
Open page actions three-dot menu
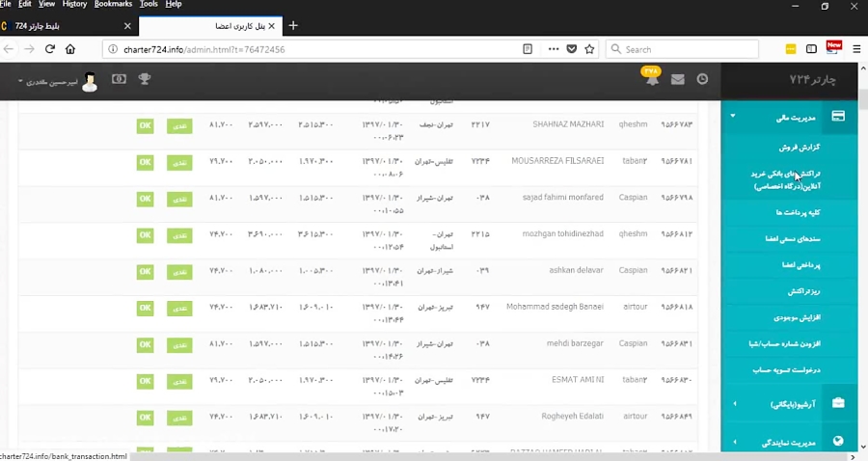point(554,49)
